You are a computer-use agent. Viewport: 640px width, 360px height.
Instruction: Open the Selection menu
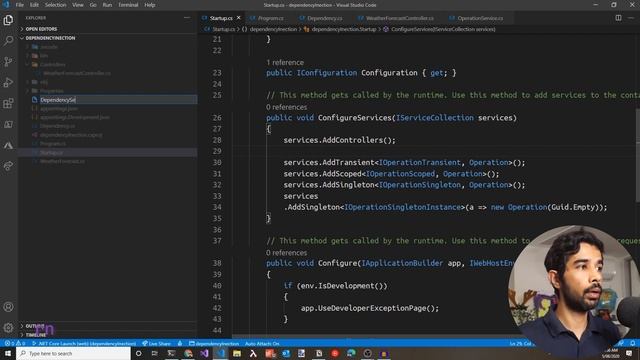tap(56, 5)
